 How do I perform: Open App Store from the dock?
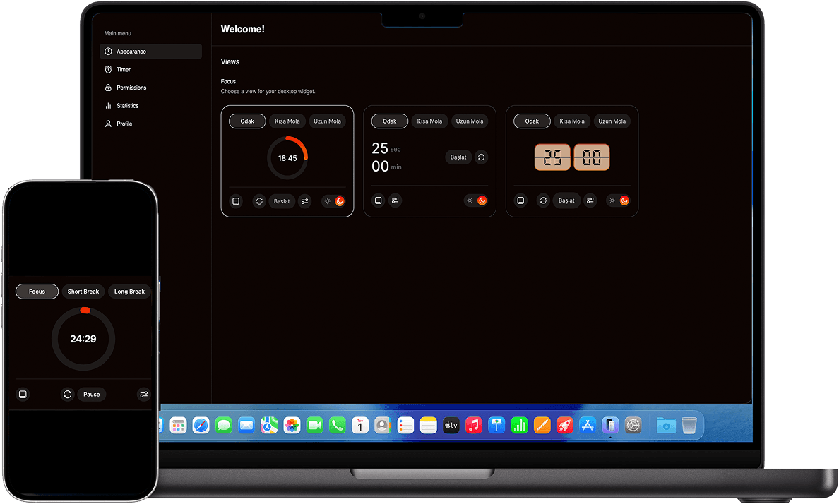tap(588, 426)
